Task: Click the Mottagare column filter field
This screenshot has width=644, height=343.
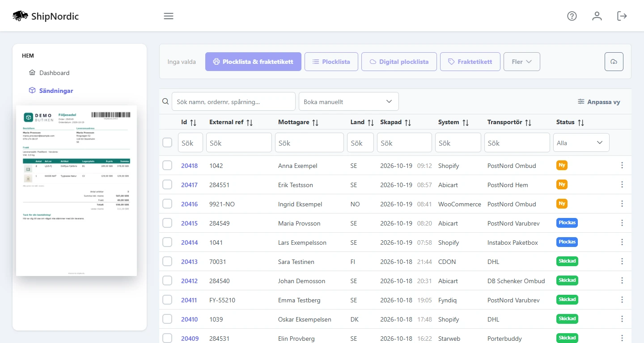Action: pyautogui.click(x=309, y=143)
